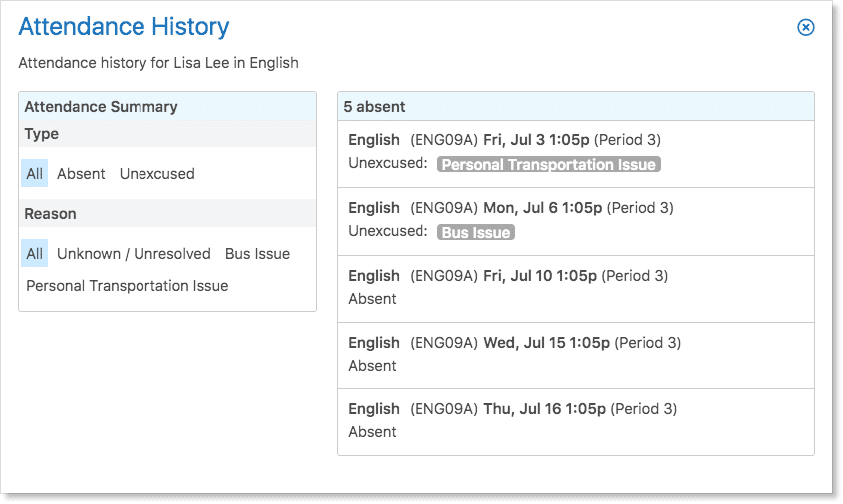Screen dimensions: 843x504
Task: Filter by Unknown / Unresolved reason
Action: click(134, 254)
